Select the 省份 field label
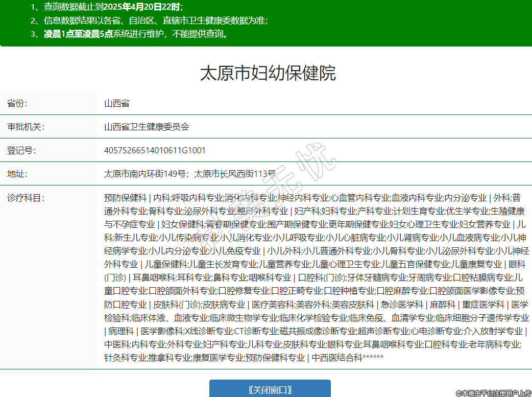 point(17,103)
